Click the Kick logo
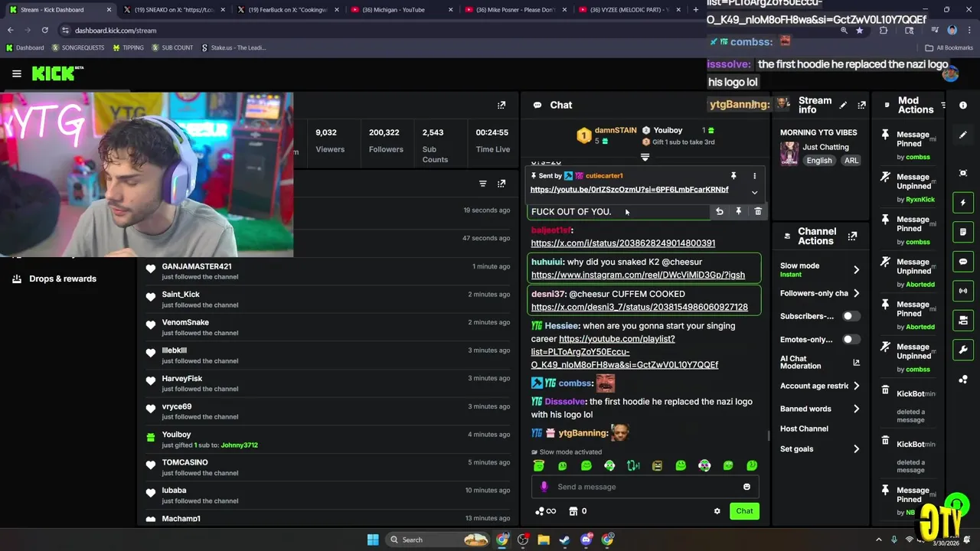Viewport: 980px width, 551px height. tap(57, 73)
